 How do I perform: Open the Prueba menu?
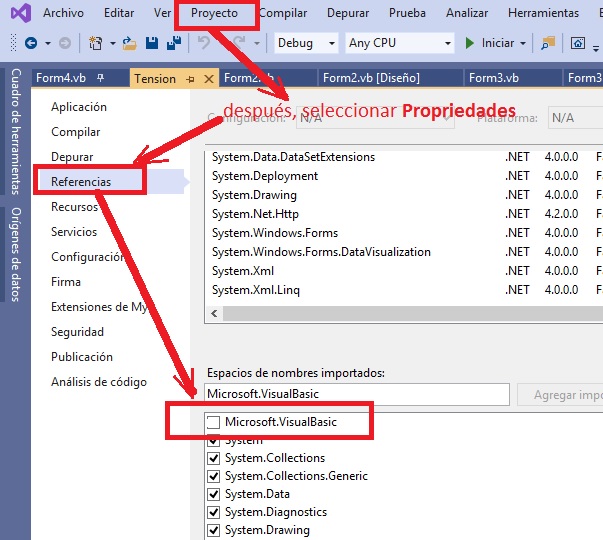407,13
